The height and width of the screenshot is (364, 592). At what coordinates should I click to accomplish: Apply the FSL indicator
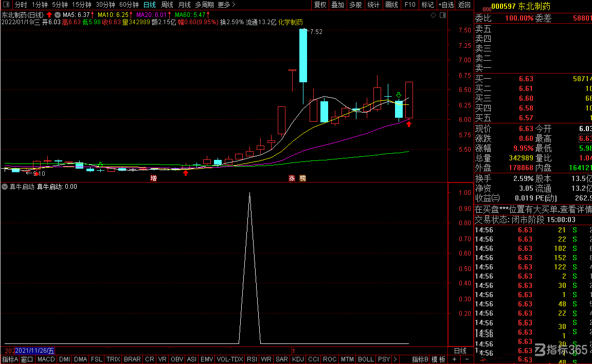(96, 359)
